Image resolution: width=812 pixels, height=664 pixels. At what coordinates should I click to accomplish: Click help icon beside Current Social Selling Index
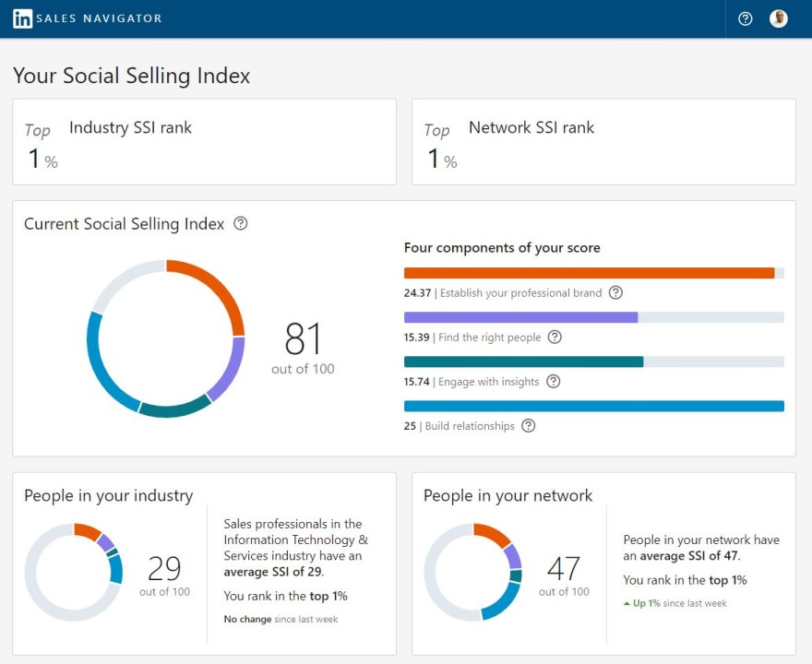tap(240, 223)
